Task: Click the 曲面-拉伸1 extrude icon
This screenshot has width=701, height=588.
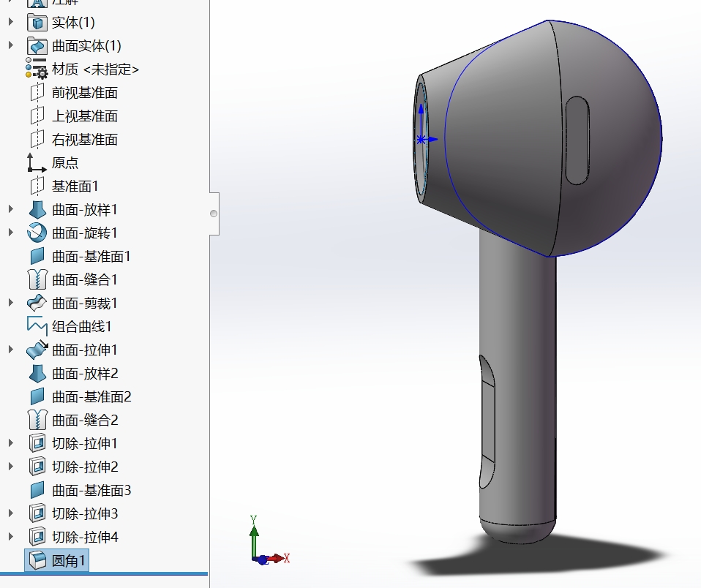Action: (37, 350)
